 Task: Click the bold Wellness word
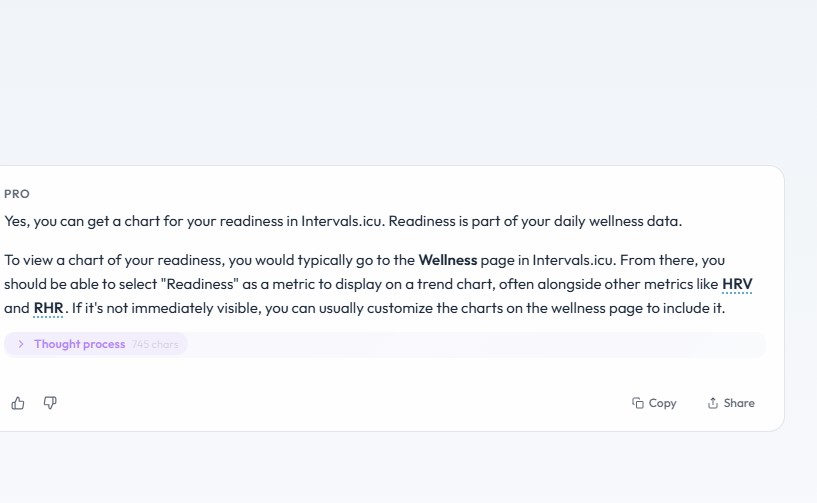[x=448, y=260]
